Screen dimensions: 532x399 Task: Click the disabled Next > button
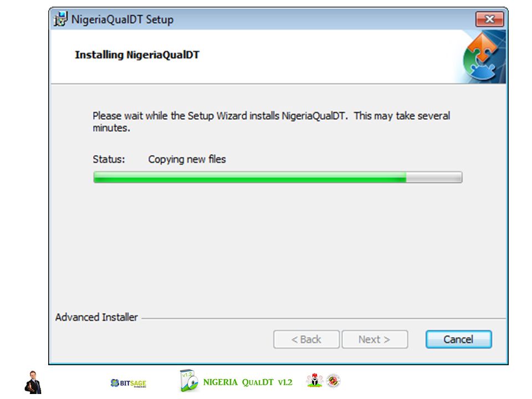[375, 339]
